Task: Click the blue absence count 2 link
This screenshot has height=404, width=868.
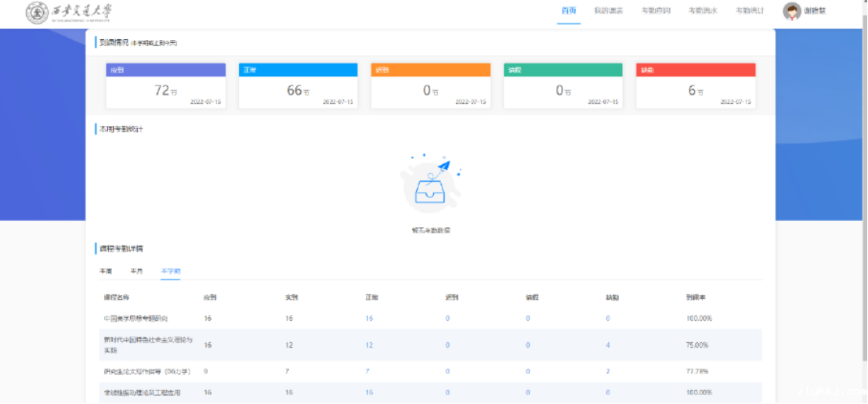Action: click(x=608, y=371)
